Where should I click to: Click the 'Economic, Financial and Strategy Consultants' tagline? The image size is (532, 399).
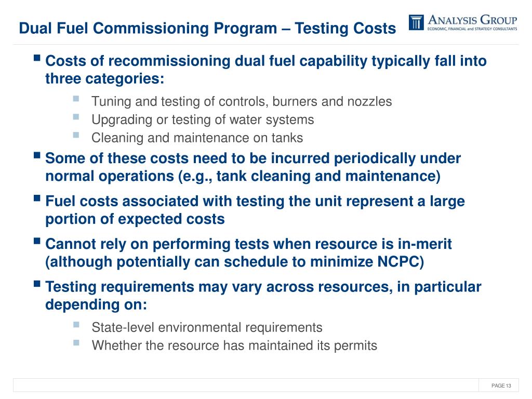pos(472,29)
